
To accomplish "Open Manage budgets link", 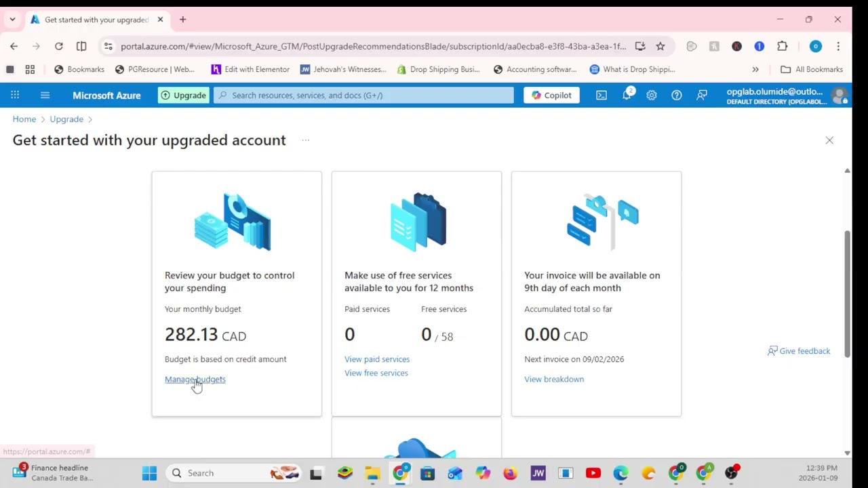I will click(195, 379).
